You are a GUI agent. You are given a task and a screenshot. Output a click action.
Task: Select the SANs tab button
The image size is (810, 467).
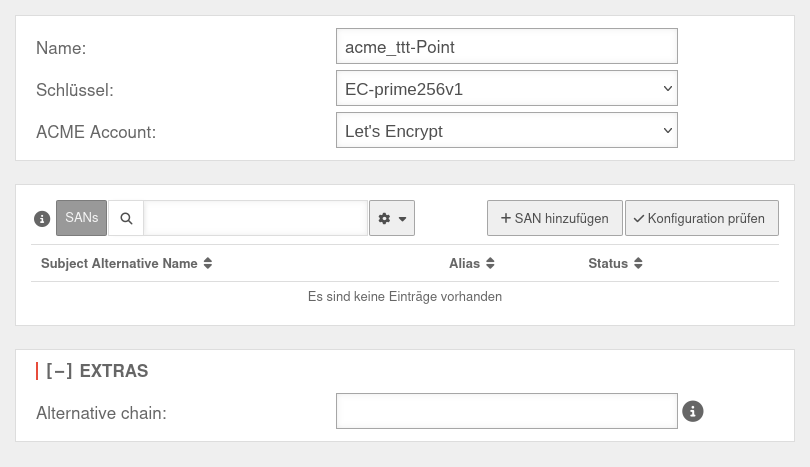click(x=82, y=218)
